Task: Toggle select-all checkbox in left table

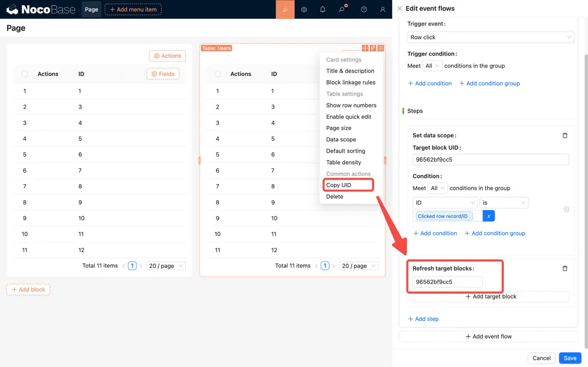Action: point(25,74)
